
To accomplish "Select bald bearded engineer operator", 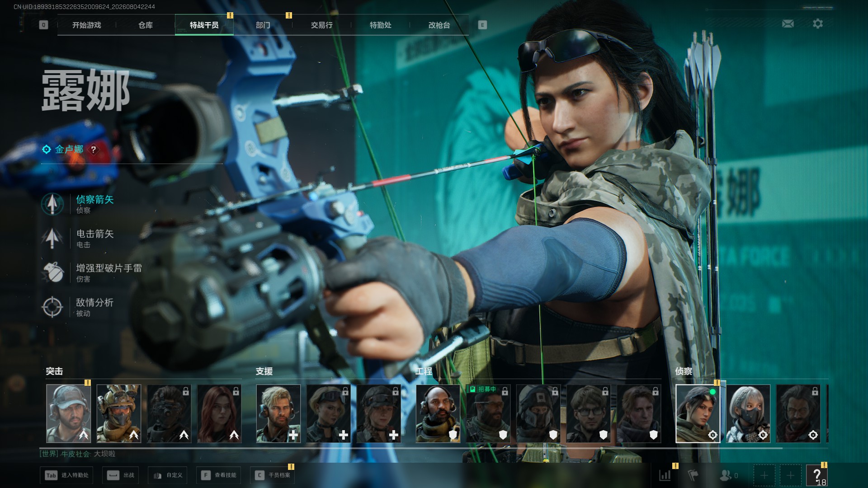I will pyautogui.click(x=438, y=413).
